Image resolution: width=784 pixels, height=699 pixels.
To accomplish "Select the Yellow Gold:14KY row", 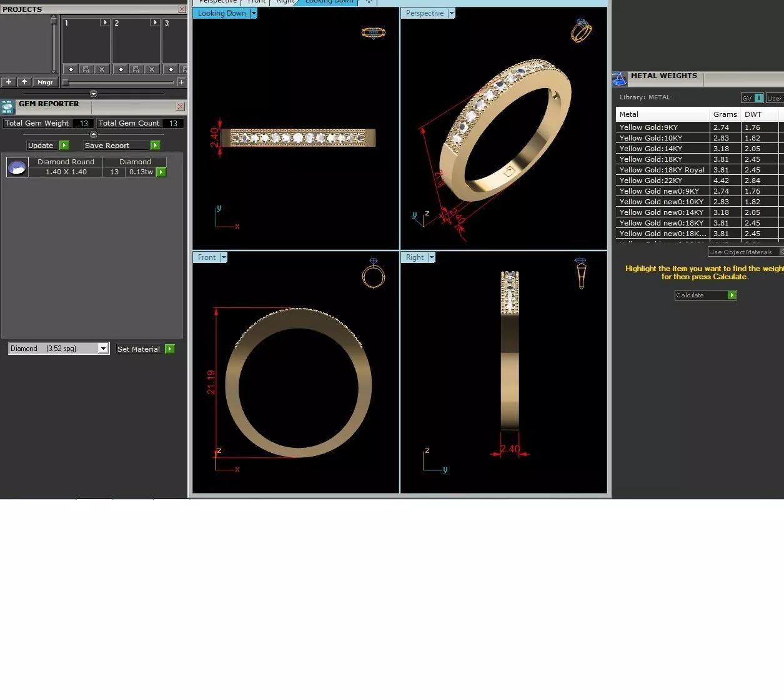I will tap(700, 149).
